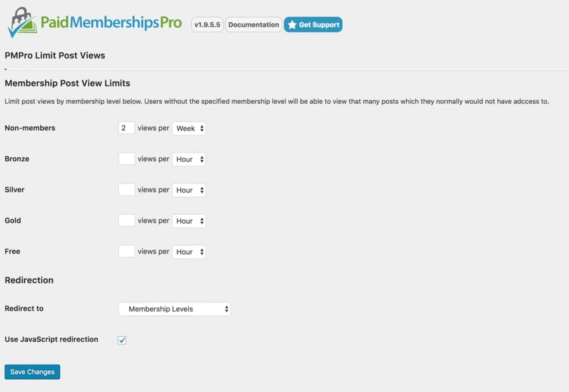Uncheck Use JavaScript redirection checkbox
This screenshot has width=569, height=392.
[x=122, y=340]
